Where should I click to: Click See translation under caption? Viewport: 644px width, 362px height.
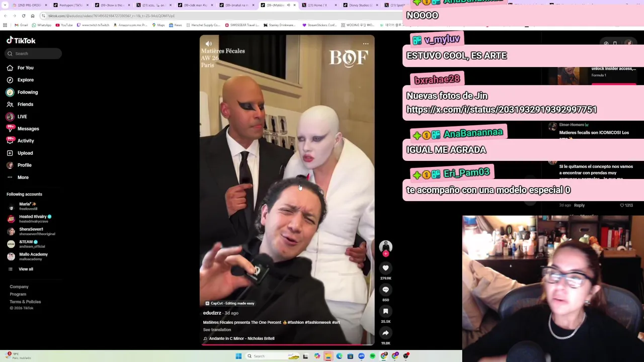click(217, 330)
